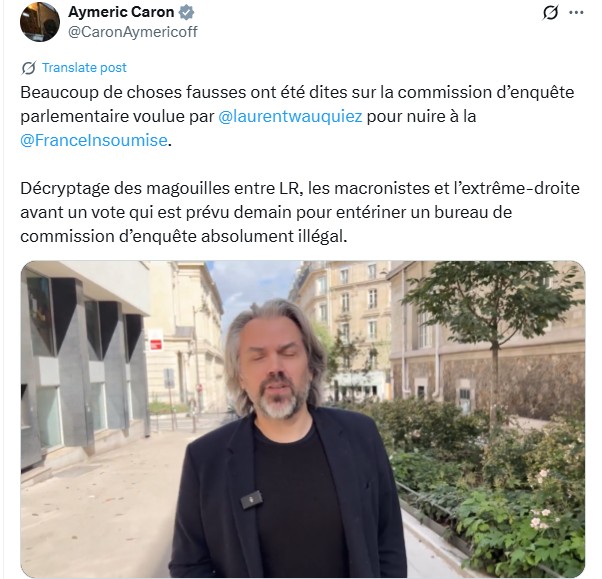The image size is (602, 579).
Task: Click the @CaronAymericoff handle
Action: tap(133, 32)
